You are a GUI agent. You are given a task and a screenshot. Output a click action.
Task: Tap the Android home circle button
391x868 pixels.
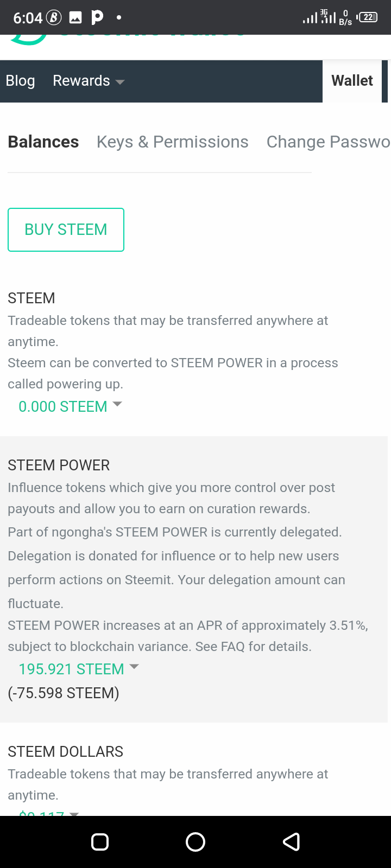coord(195,842)
